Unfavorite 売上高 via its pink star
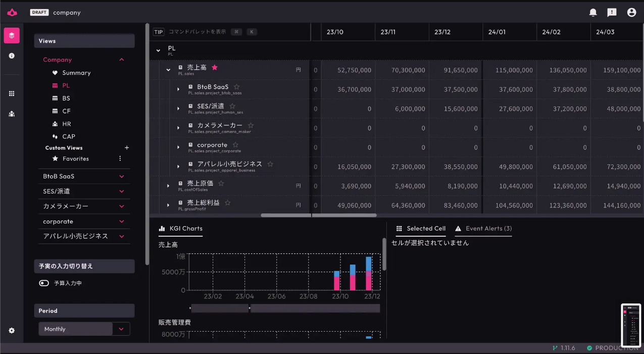Image resolution: width=644 pixels, height=354 pixels. (x=215, y=66)
